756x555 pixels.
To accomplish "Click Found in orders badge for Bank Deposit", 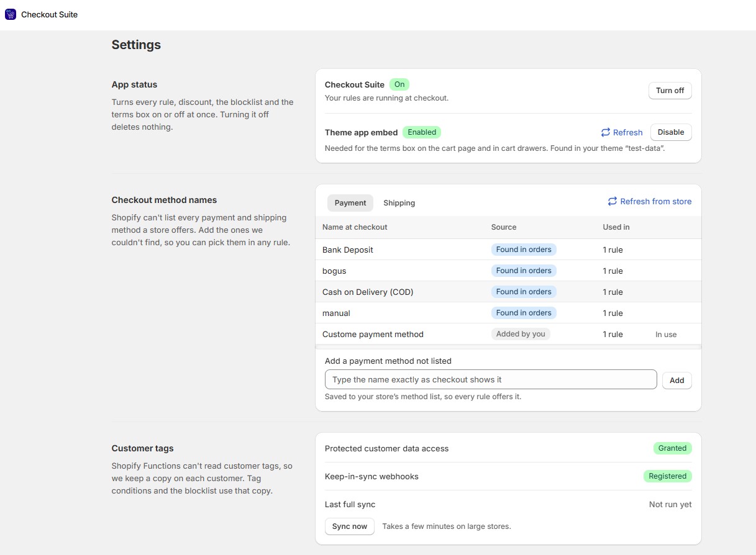I will click(x=524, y=250).
